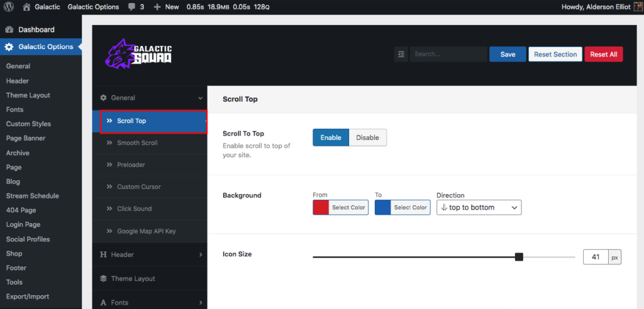The width and height of the screenshot is (644, 309).
Task: Click the Icon Size slider handle
Action: point(519,257)
